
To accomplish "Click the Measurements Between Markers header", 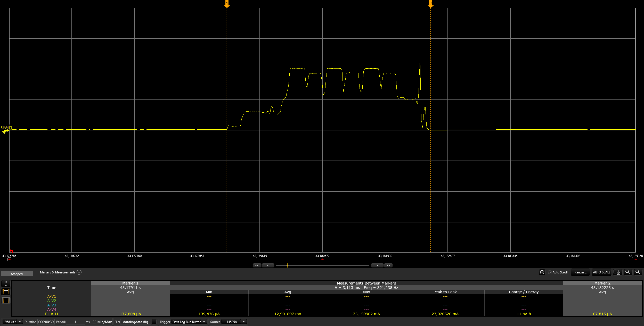I will coord(366,283).
